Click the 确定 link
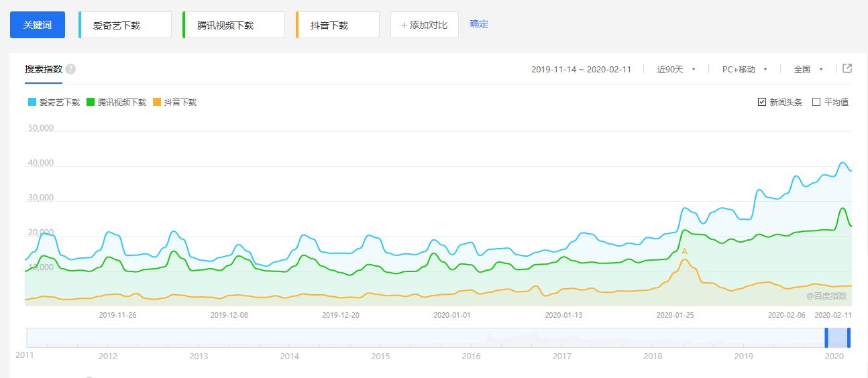Image resolution: width=868 pixels, height=378 pixels. point(479,24)
